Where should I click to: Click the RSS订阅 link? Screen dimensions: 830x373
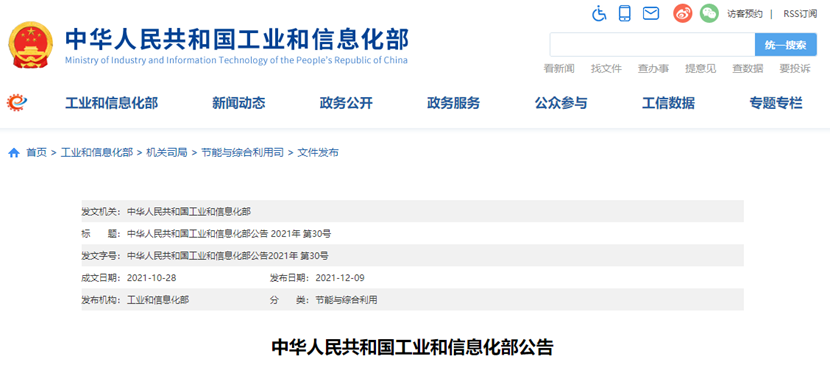pos(800,14)
